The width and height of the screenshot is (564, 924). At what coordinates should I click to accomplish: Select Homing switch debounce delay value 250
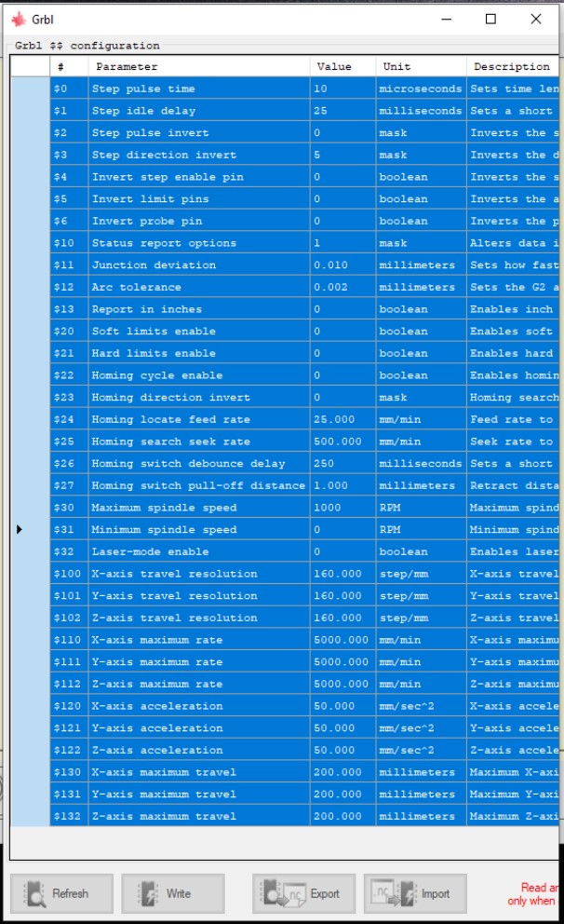point(342,463)
